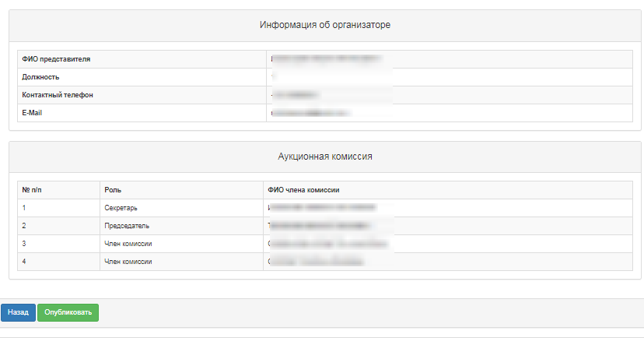Click the blurred E-Mail value cell

point(450,113)
